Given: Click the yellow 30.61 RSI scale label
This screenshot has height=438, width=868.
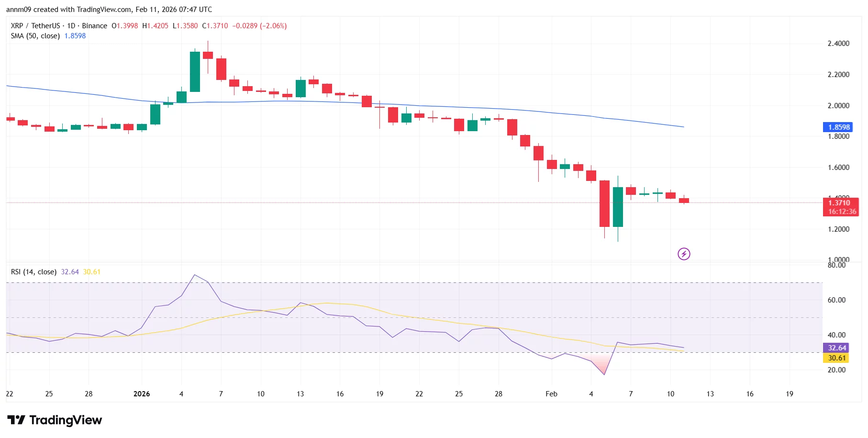Looking at the screenshot, I should [835, 358].
